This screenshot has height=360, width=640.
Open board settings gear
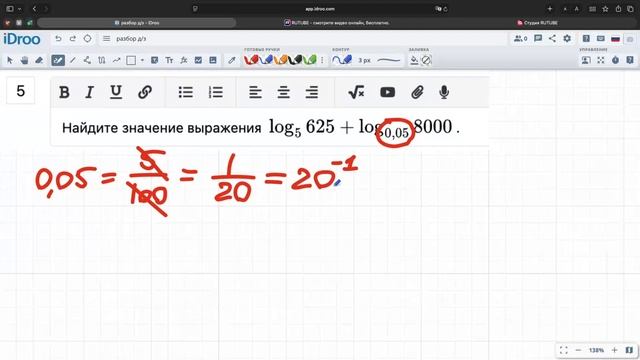(x=567, y=38)
